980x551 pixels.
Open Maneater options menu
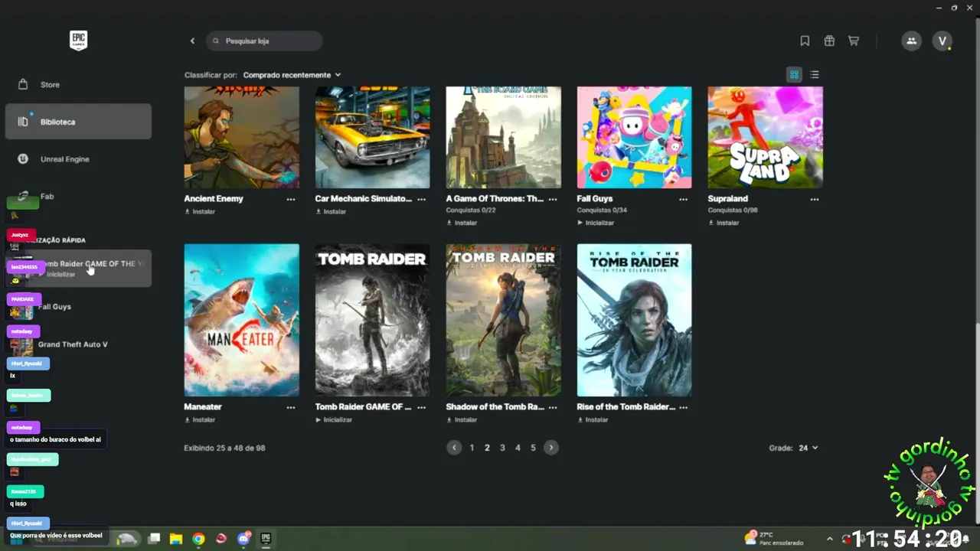[x=291, y=407]
